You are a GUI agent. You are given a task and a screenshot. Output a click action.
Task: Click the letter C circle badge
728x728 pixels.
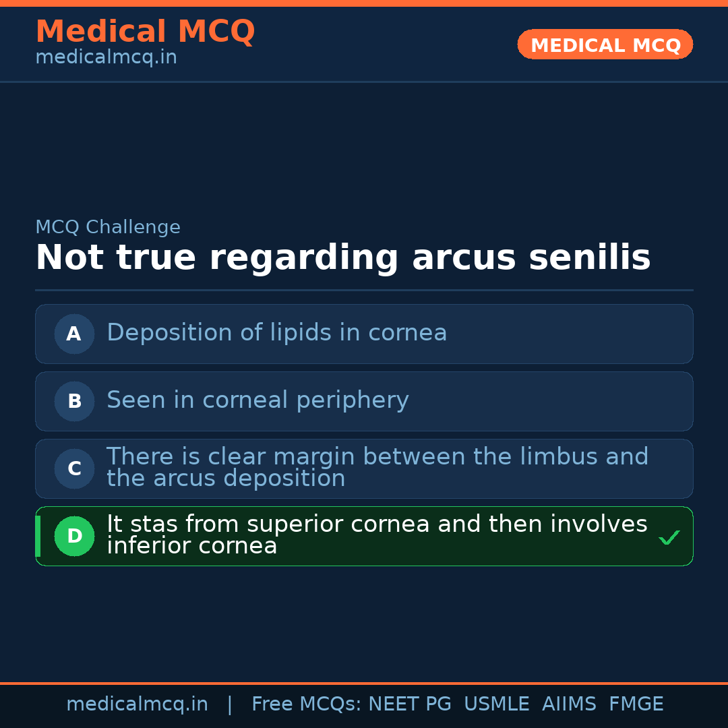coord(74,468)
